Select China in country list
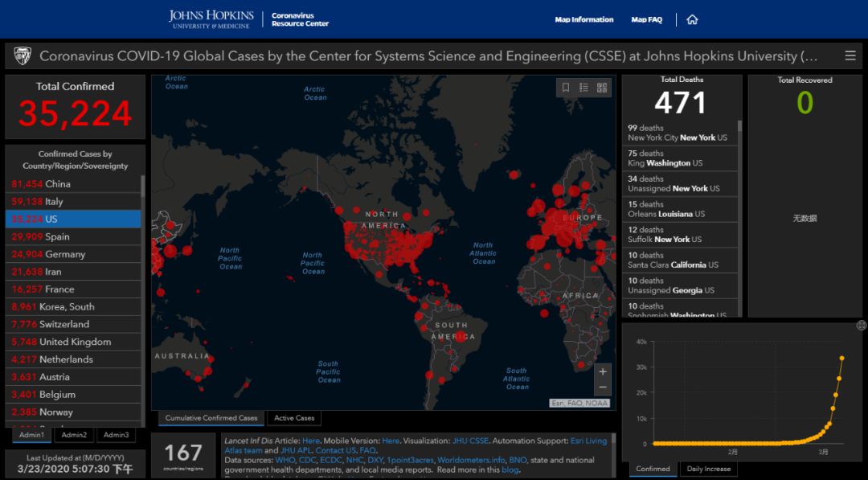 [73, 184]
